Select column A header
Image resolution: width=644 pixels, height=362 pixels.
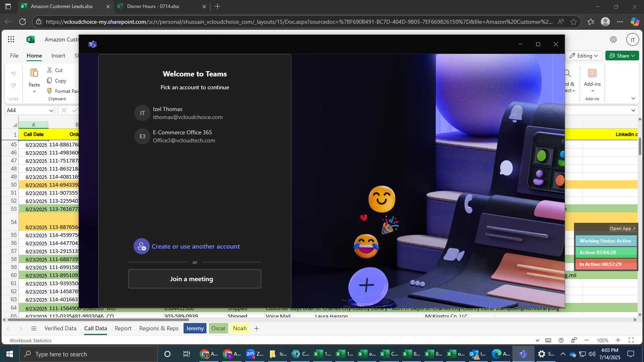[33, 125]
